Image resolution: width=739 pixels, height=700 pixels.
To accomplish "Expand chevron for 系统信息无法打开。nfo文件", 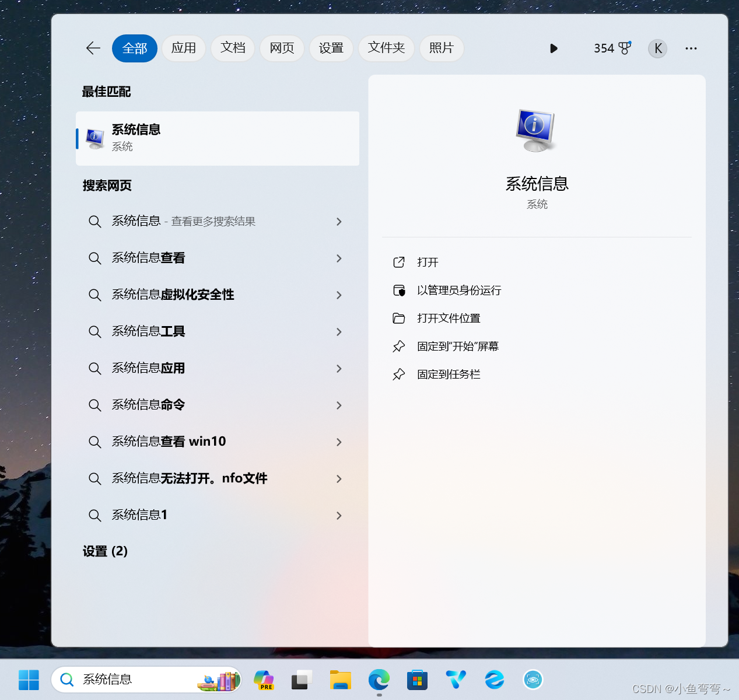I will point(339,479).
